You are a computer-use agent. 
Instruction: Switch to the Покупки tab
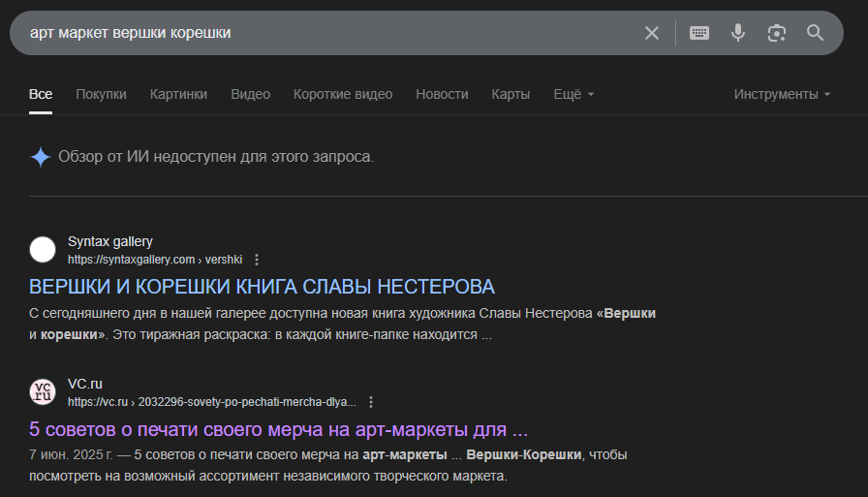point(101,95)
